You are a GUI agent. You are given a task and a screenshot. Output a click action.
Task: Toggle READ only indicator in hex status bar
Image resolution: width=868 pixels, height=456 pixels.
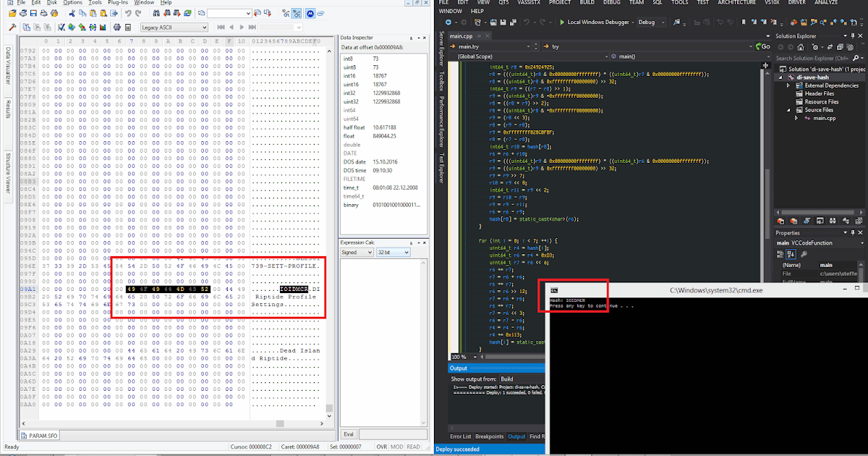(413, 447)
